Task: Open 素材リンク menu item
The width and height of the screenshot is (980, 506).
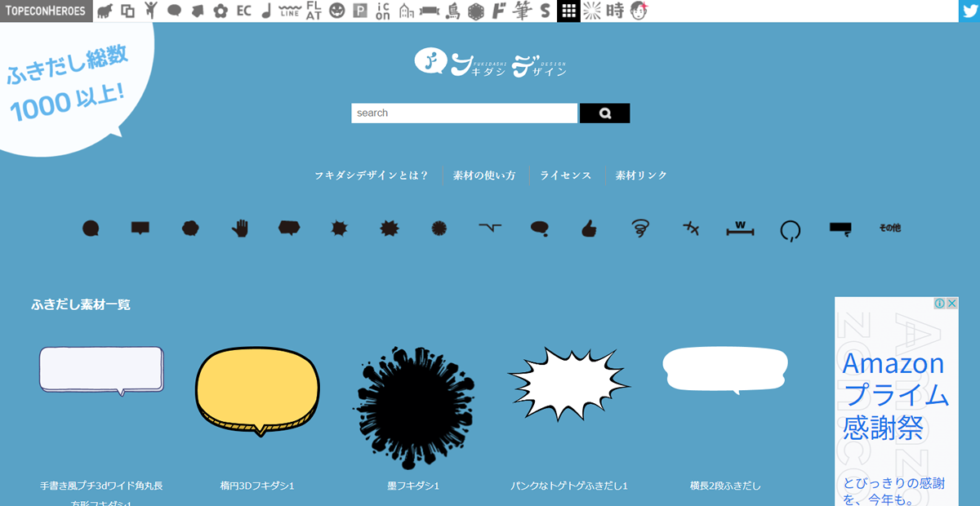Action: 641,175
